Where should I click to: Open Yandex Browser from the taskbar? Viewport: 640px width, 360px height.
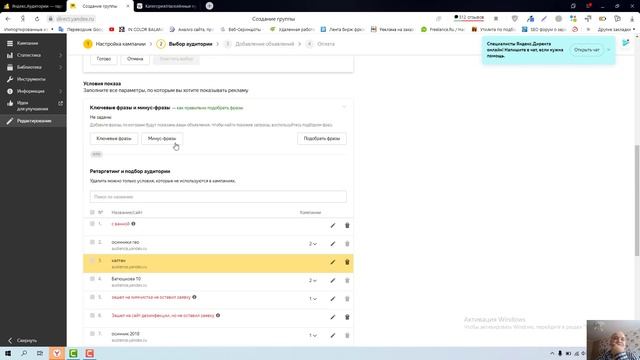point(57,353)
